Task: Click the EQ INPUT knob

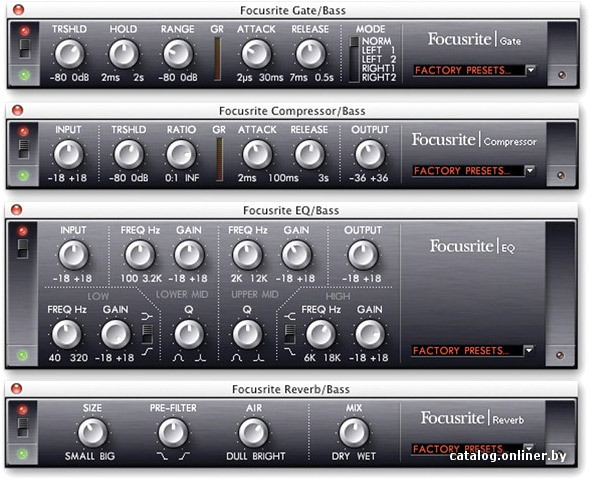Action: pyautogui.click(x=74, y=255)
